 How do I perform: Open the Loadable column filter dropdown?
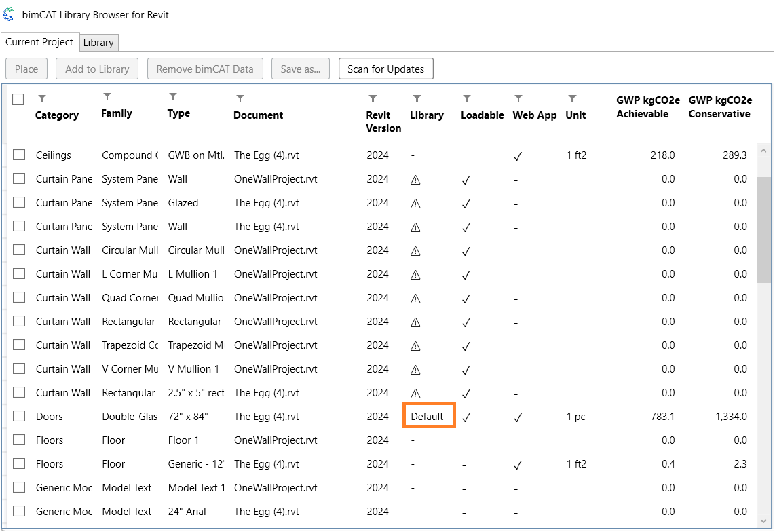click(x=467, y=99)
